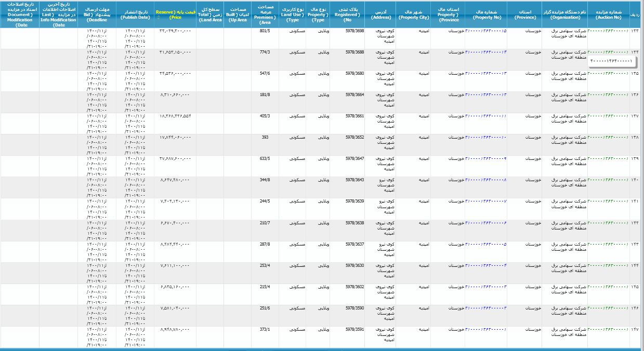Viewport: 644px width, 351px height.
Task: Select the reserve price cell for plate 5978/3664
Action: pyautogui.click(x=175, y=95)
